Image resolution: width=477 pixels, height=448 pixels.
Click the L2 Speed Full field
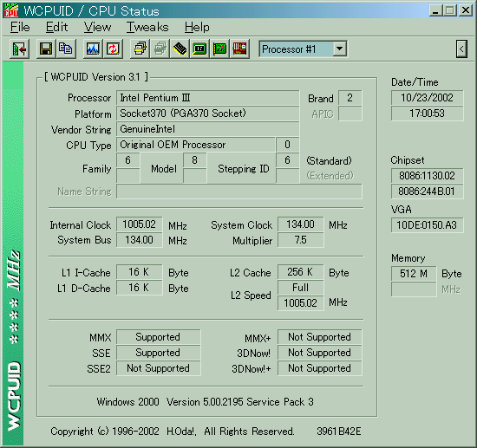[x=301, y=287]
